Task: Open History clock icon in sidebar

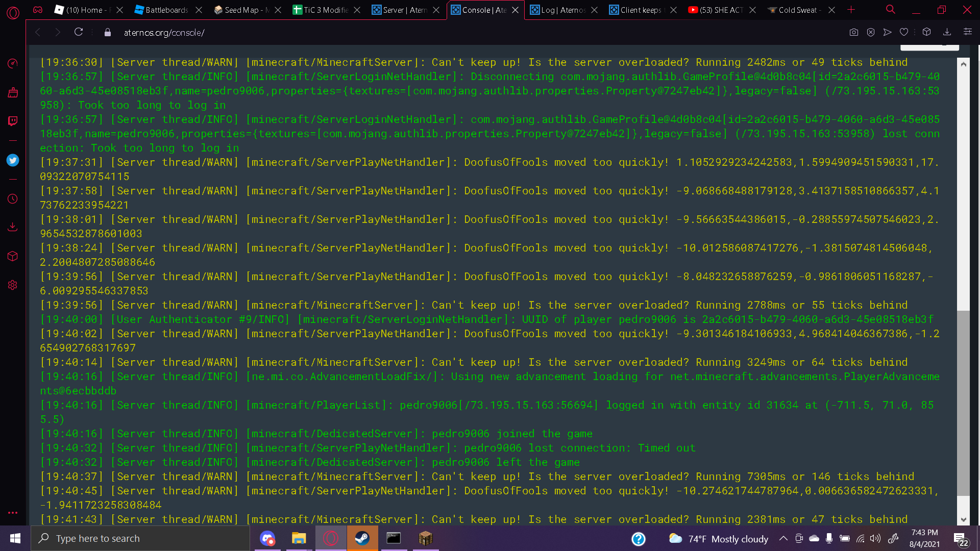Action: coord(13,199)
